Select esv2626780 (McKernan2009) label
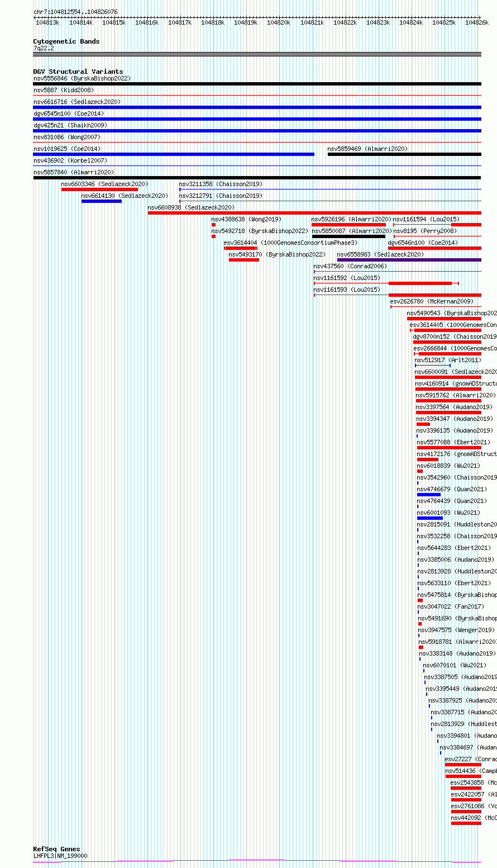 click(432, 301)
